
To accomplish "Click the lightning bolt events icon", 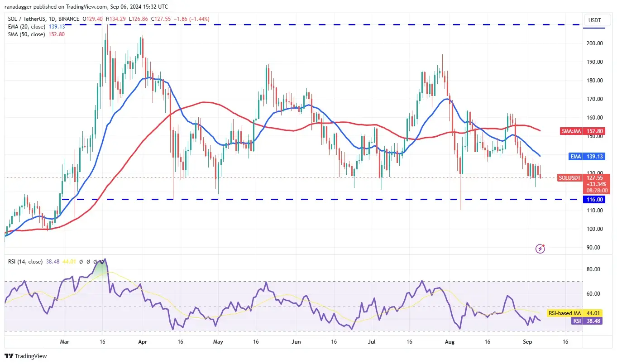I will coord(540,248).
